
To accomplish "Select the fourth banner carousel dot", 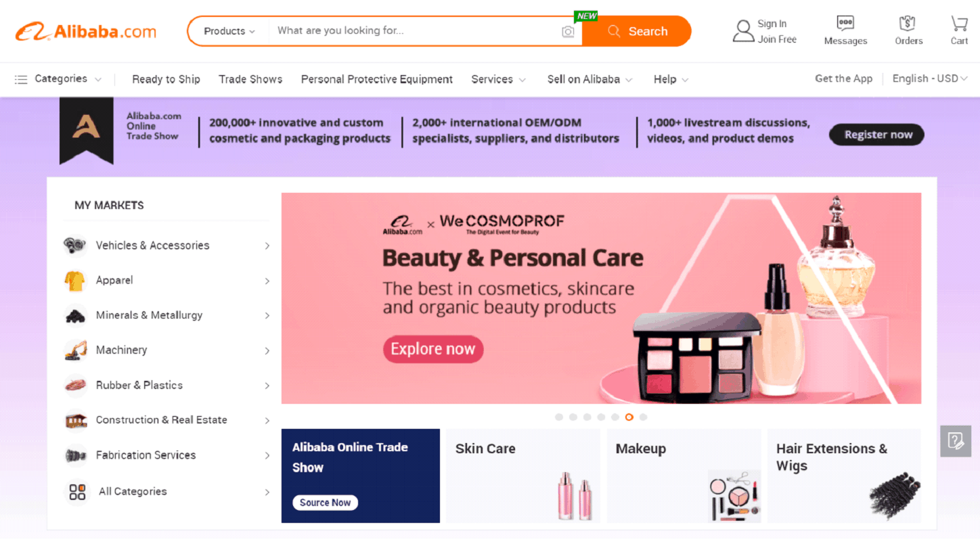I will pyautogui.click(x=601, y=417).
